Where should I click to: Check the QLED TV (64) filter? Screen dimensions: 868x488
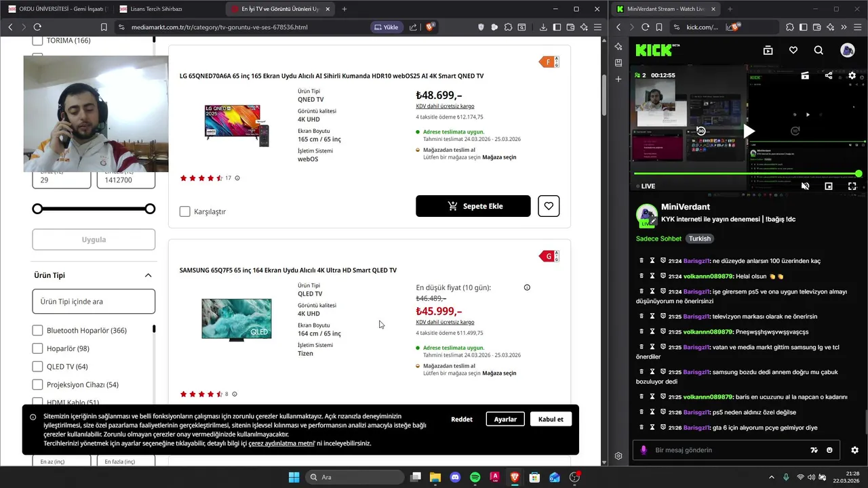pyautogui.click(x=38, y=367)
